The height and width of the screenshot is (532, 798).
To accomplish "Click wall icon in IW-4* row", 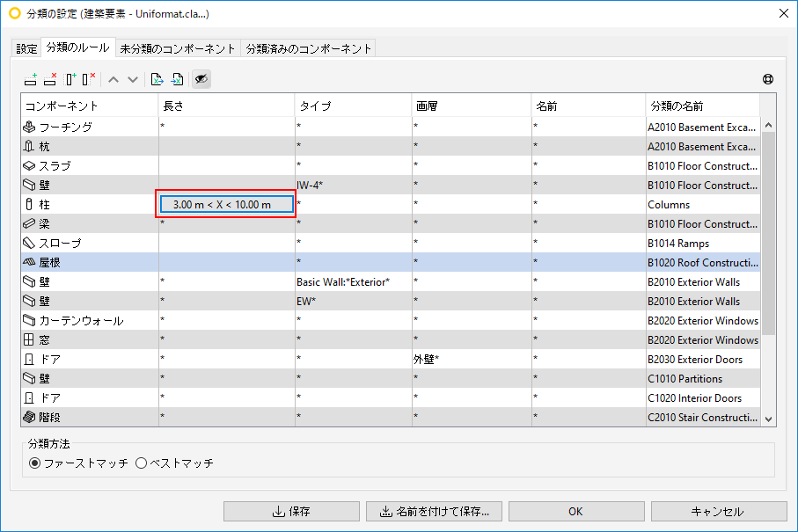I will coord(29,185).
